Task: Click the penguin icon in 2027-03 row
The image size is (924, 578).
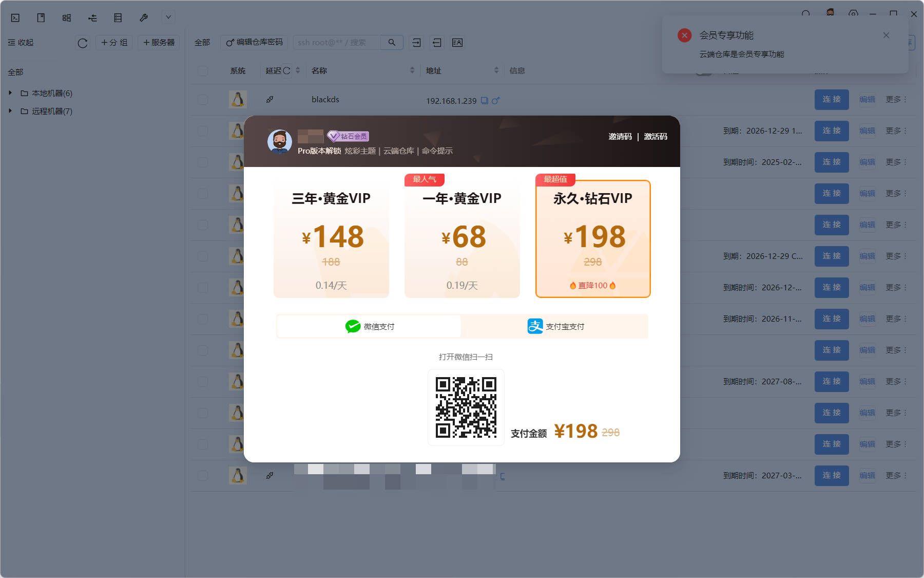Action: (238, 475)
